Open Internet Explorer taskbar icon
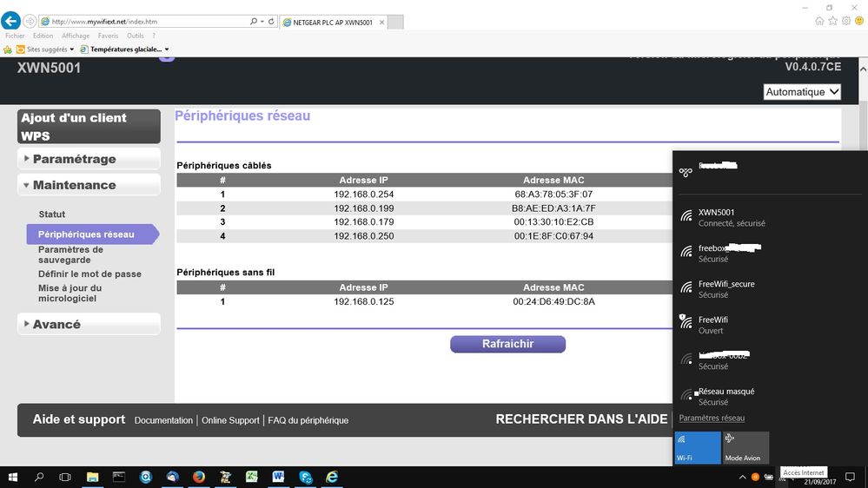The height and width of the screenshot is (488, 868). pyautogui.click(x=332, y=477)
